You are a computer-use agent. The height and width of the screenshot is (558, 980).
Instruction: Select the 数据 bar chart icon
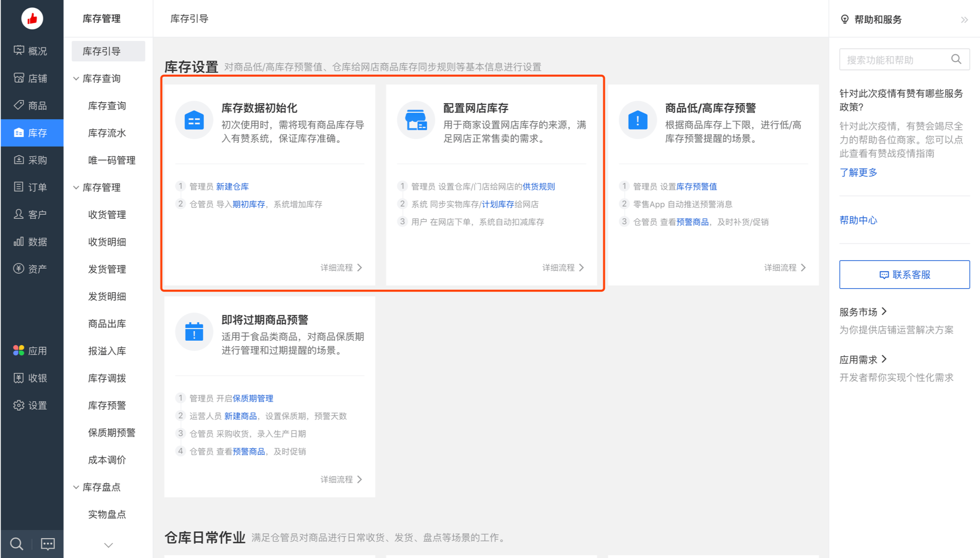(x=19, y=242)
